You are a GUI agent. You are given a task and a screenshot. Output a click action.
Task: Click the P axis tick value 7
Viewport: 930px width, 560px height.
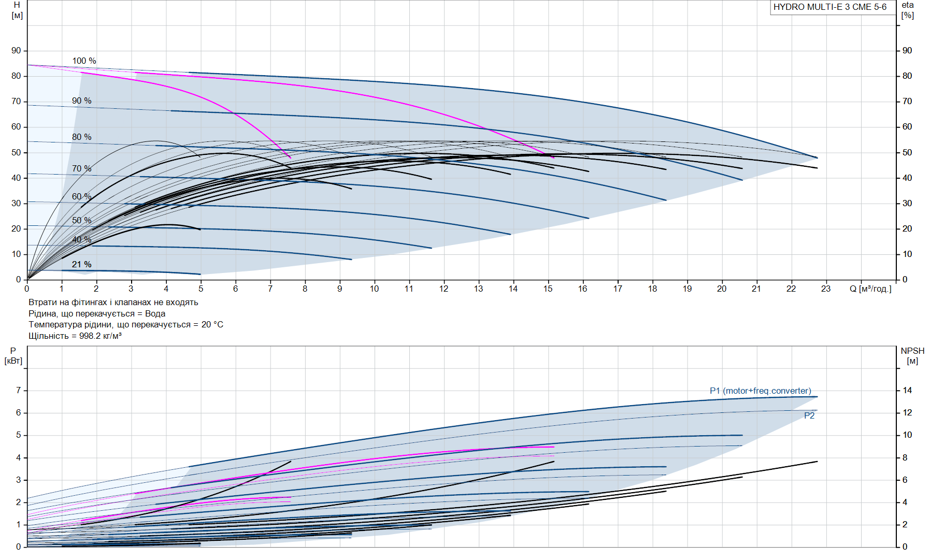point(19,390)
